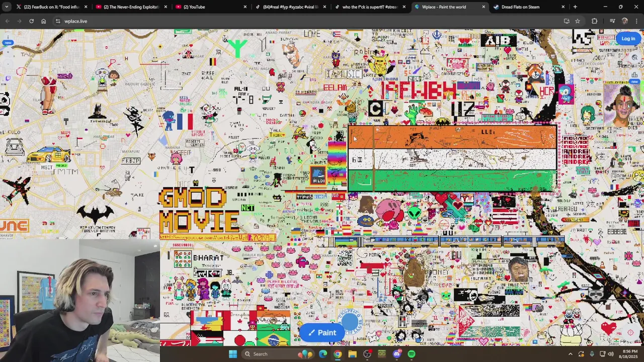
Task: Open the volume icon in system tray
Action: 610,354
